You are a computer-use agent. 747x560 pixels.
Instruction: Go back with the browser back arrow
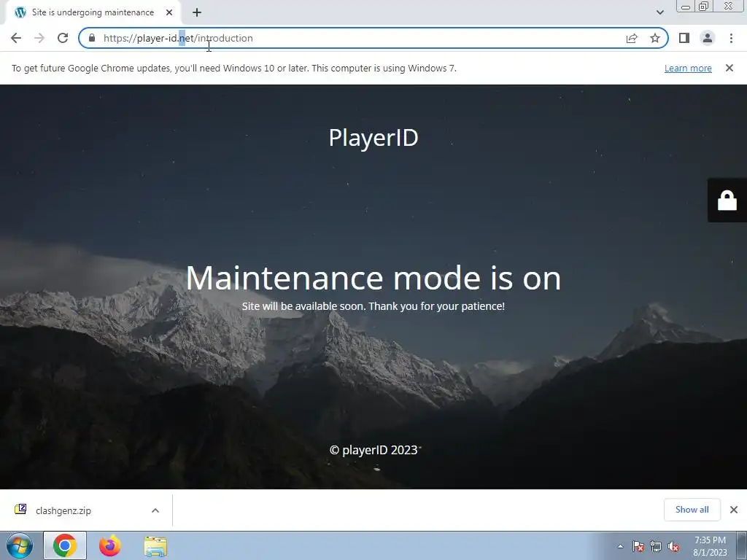(16, 38)
